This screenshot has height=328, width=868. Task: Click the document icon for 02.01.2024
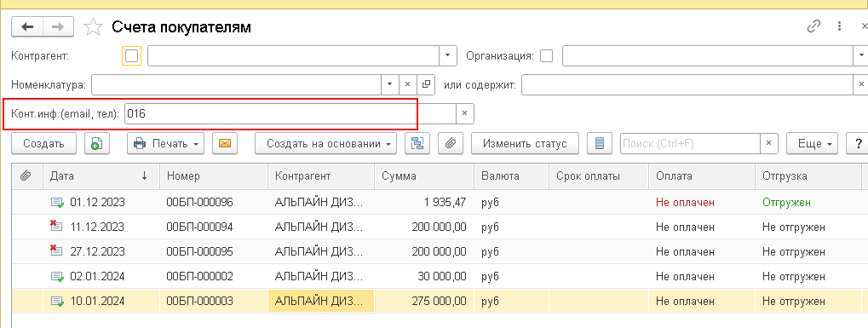(x=57, y=276)
